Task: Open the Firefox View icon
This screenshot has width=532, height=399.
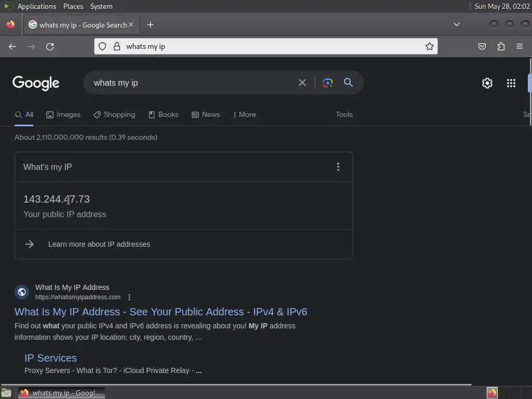Action: tap(10, 24)
